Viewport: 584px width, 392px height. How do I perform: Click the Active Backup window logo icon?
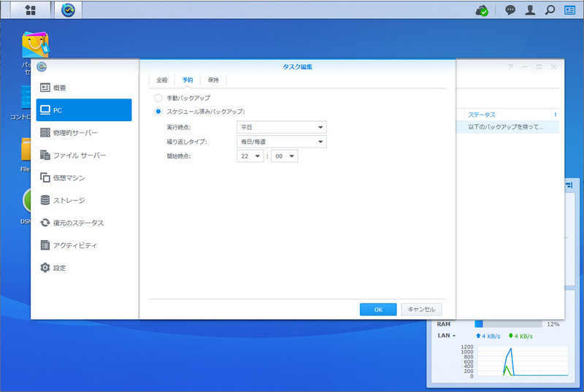[42, 66]
